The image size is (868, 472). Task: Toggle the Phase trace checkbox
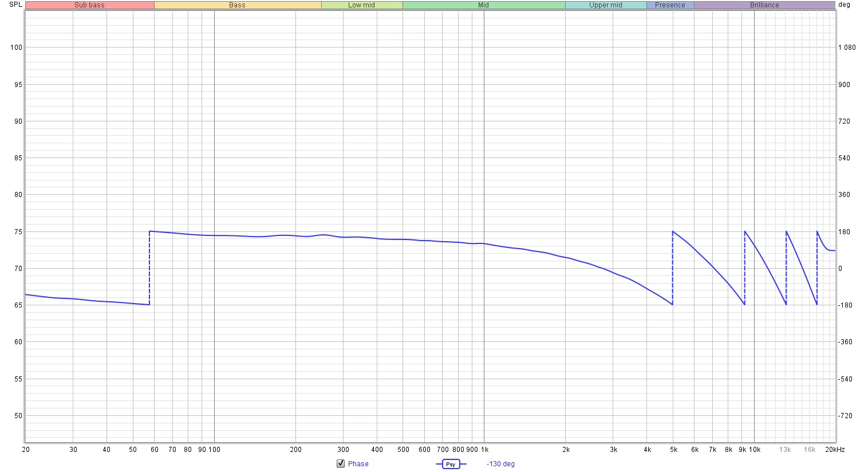(x=341, y=463)
